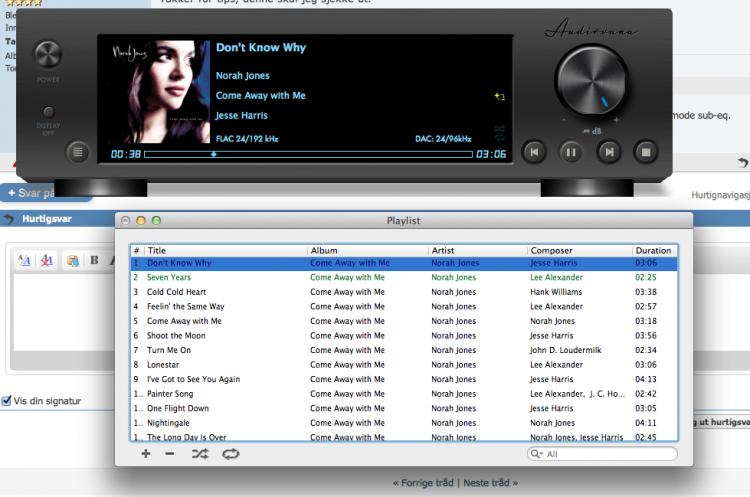Click the paste icon in editor toolbar
The width and height of the screenshot is (750, 497).
[72, 260]
